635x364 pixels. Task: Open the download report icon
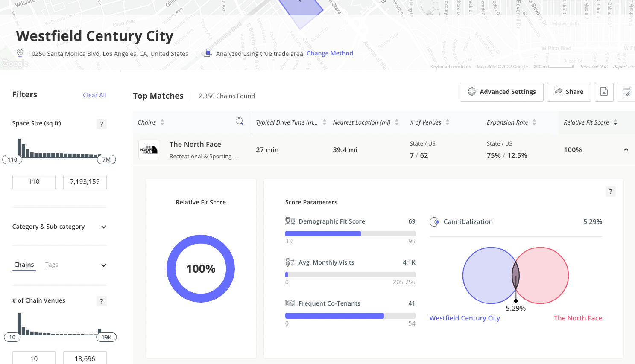(x=604, y=92)
